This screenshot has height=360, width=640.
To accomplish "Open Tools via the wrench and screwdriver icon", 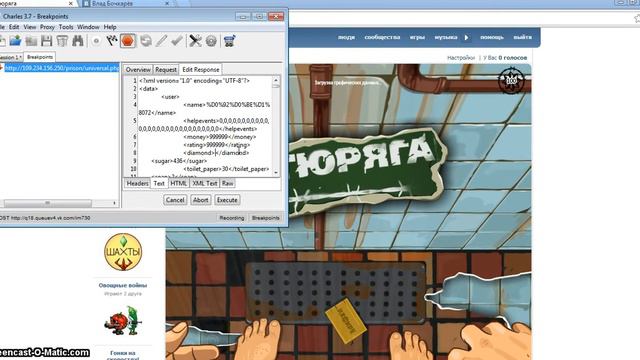I will coord(195,41).
